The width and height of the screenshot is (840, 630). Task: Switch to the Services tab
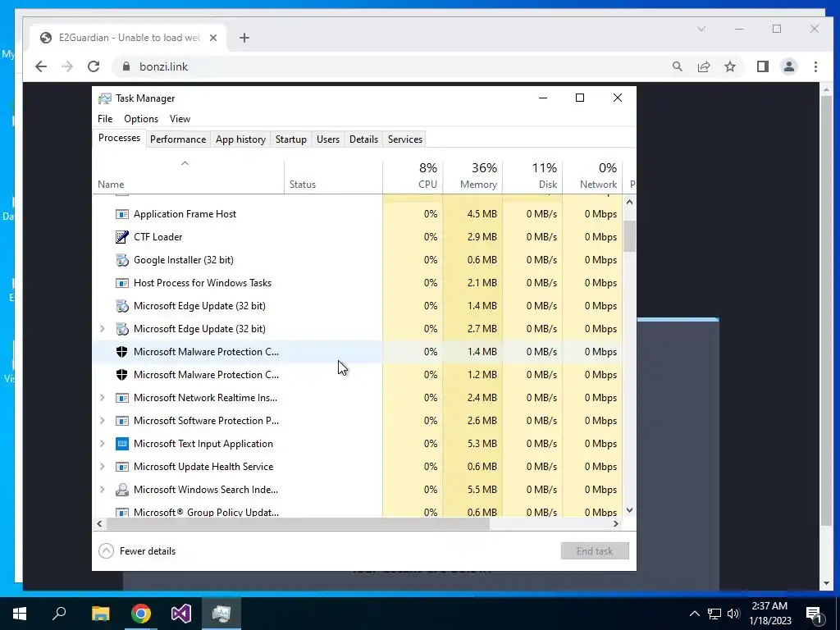[405, 139]
